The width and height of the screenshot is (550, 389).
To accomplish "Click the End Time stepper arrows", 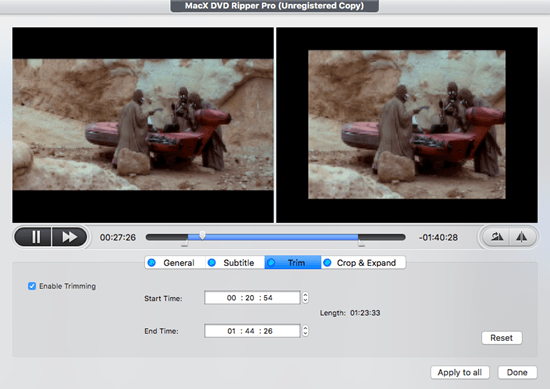I will tap(305, 331).
